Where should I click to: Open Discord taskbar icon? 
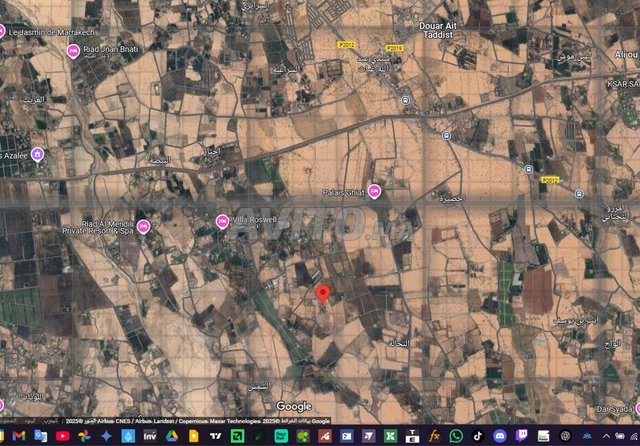coord(500,436)
